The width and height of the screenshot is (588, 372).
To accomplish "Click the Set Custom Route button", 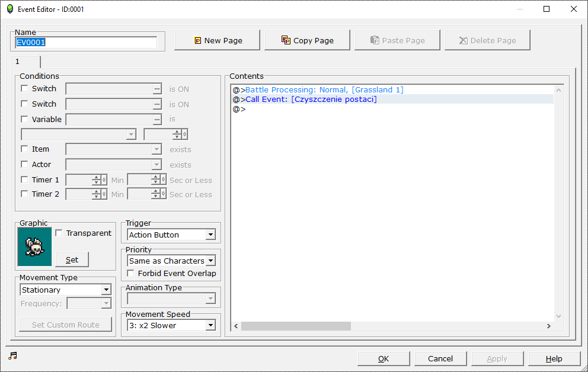I will [66, 325].
